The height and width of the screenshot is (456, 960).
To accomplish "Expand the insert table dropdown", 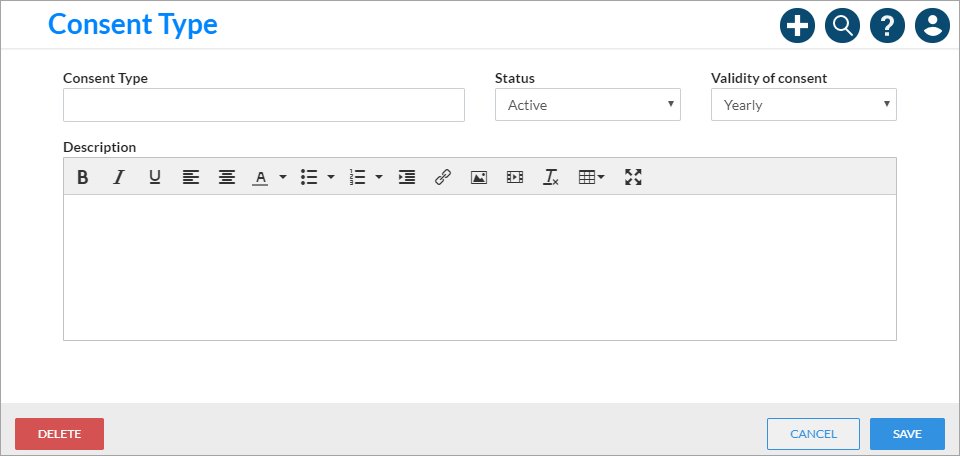I will coord(591,178).
